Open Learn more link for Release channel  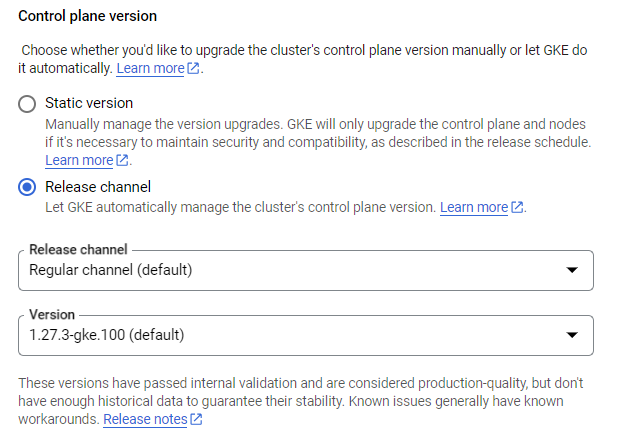473,208
